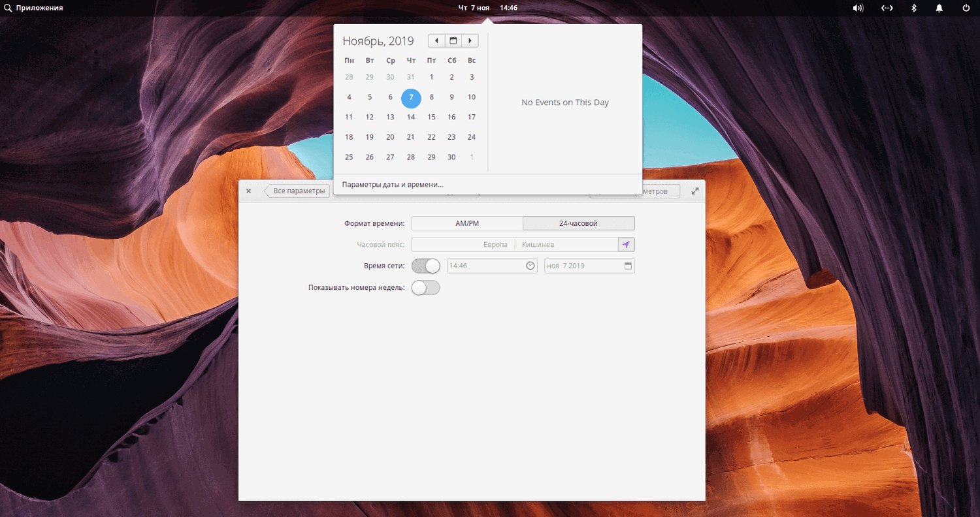Screen dimensions: 980x517
Task: Click the Вс weekday column header
Action: (x=472, y=61)
